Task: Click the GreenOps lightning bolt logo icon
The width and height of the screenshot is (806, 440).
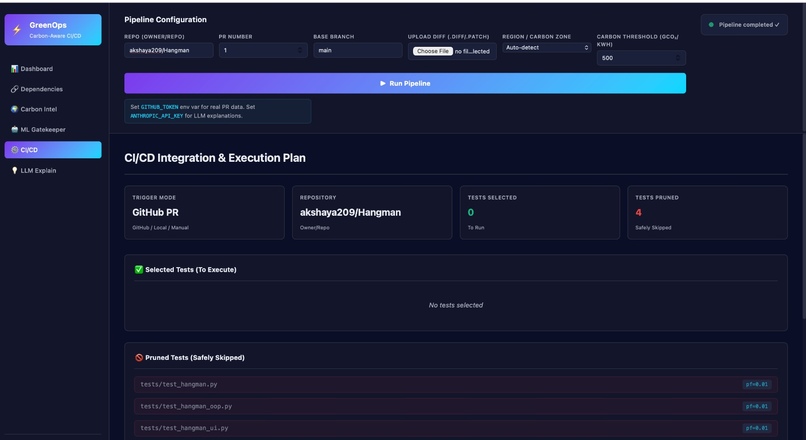Action: tap(17, 30)
